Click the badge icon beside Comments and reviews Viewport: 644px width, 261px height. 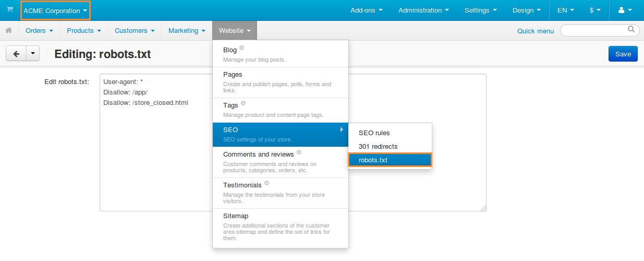pyautogui.click(x=299, y=152)
